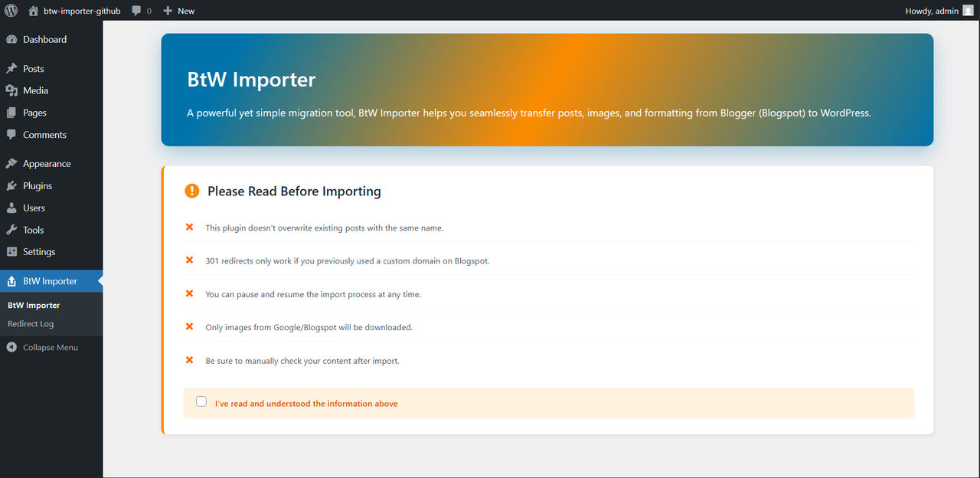Check the 'I've read and understood' confirmation box

pyautogui.click(x=201, y=401)
